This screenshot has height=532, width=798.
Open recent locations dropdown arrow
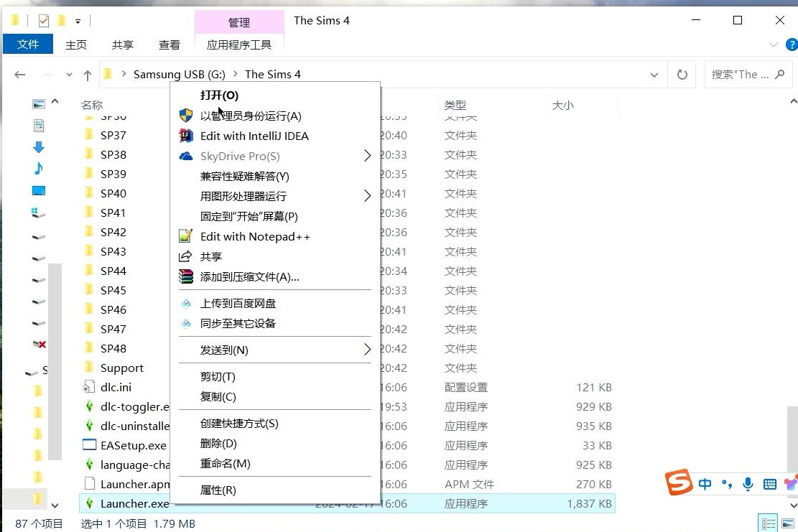(x=69, y=75)
